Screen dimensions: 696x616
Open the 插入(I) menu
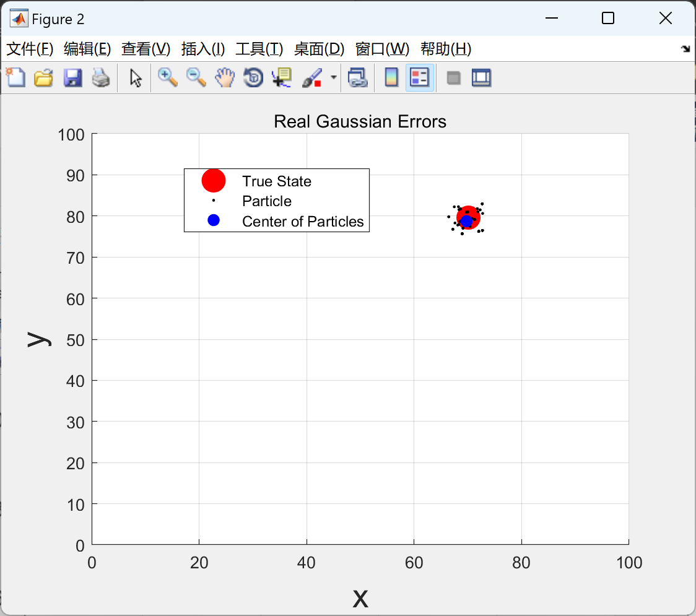(203, 49)
